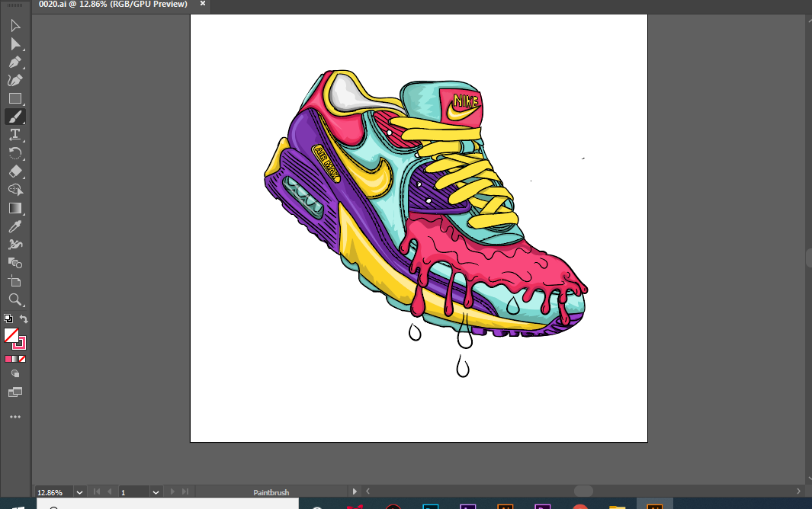
Task: Click the Fill swatch with red slash
Action: 11,335
